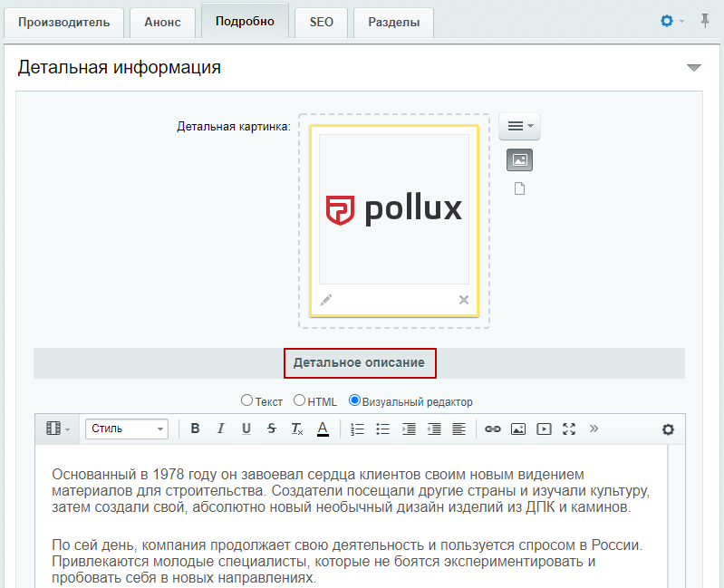Screen dimensions: 724x588
Task: Open the Производитель tab
Action: click(63, 22)
